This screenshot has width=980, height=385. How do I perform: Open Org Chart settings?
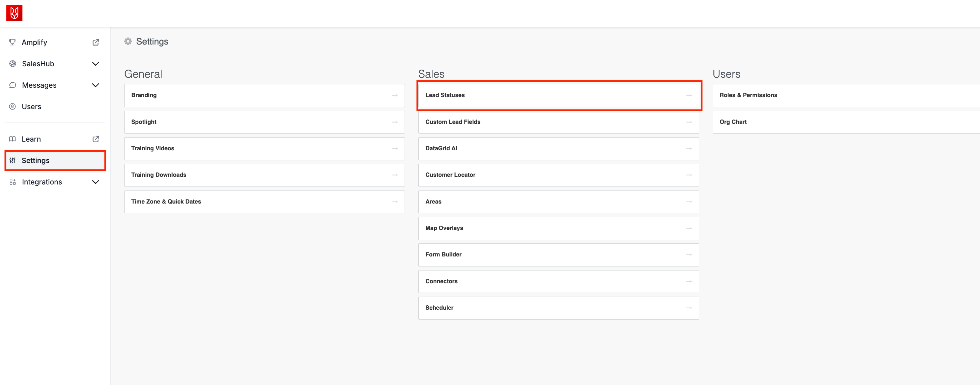coord(846,122)
